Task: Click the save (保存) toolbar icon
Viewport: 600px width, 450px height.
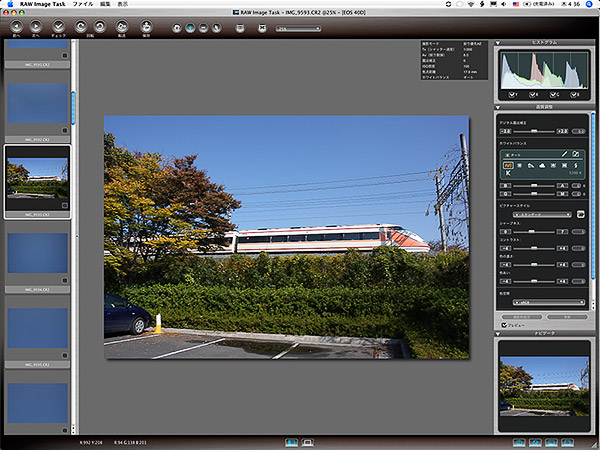Action: click(146, 26)
